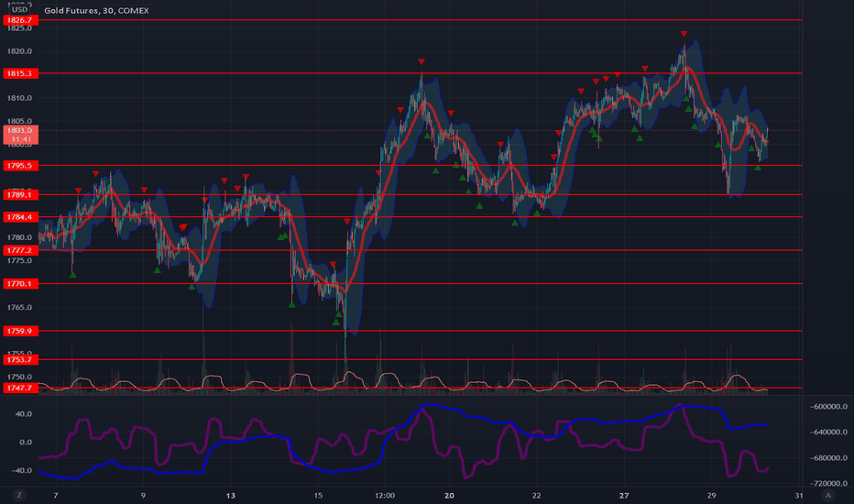
Task: Select the Gold Futures, 30, COMEX title
Action: coord(96,10)
